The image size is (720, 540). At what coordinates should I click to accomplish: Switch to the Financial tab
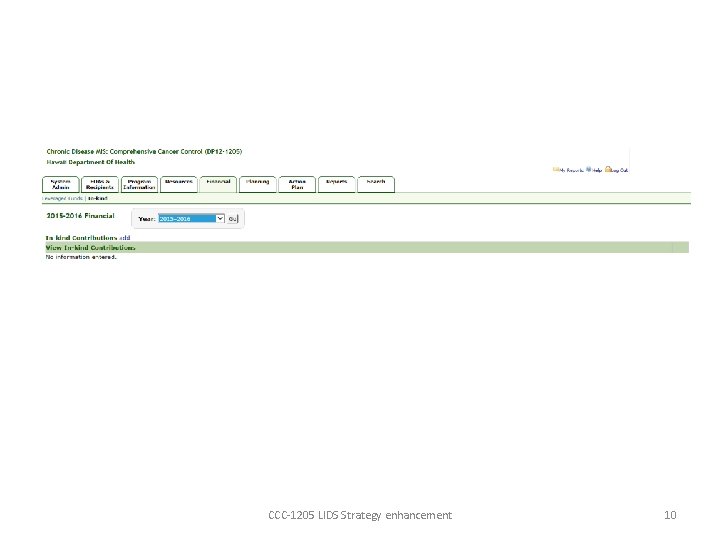(218, 184)
